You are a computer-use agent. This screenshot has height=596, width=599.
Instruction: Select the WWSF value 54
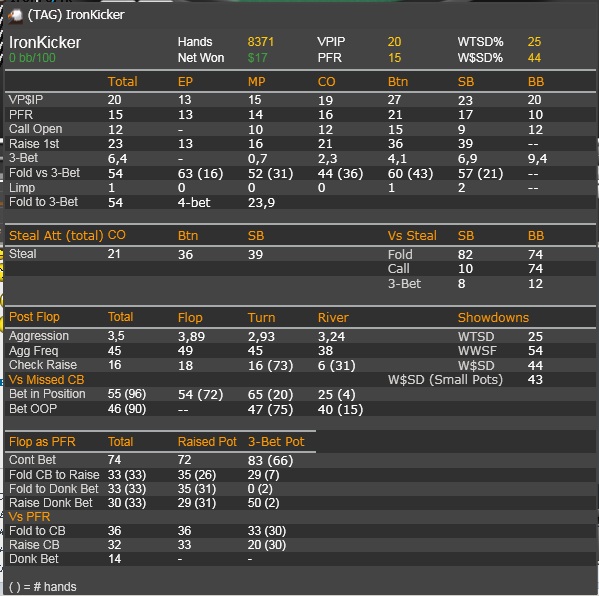click(535, 350)
